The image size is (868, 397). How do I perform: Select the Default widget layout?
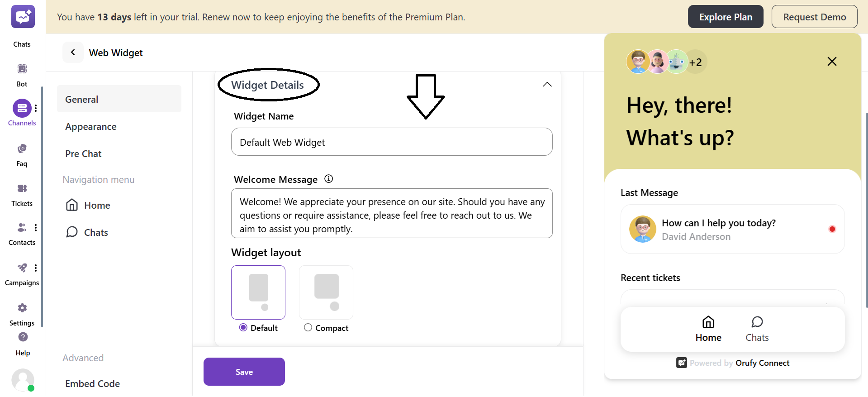(243, 327)
